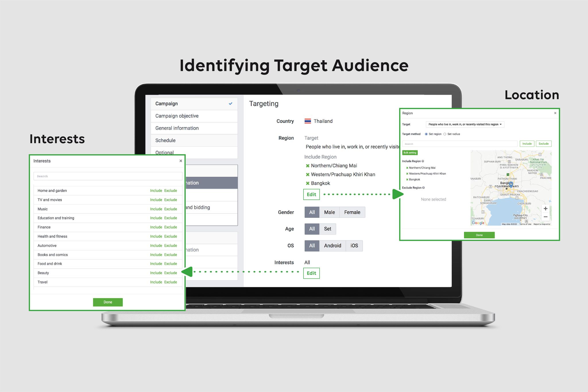
Task: Exclude Home and garden interest
Action: coord(171,191)
